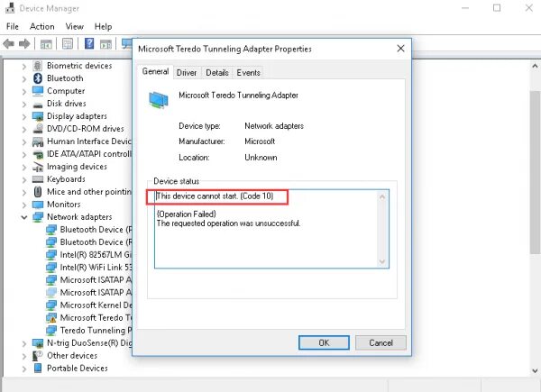The height and width of the screenshot is (392, 541).
Task: Select the Human Interface Devices icon
Action: tap(38, 141)
